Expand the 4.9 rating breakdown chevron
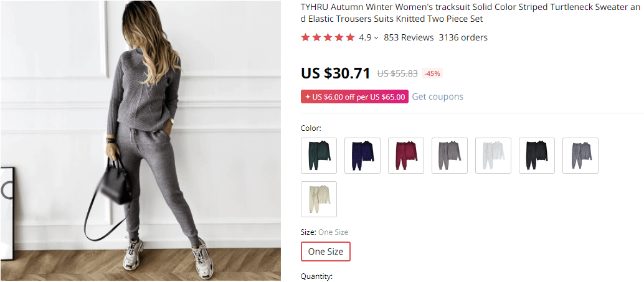The height and width of the screenshot is (282, 644). tap(376, 38)
